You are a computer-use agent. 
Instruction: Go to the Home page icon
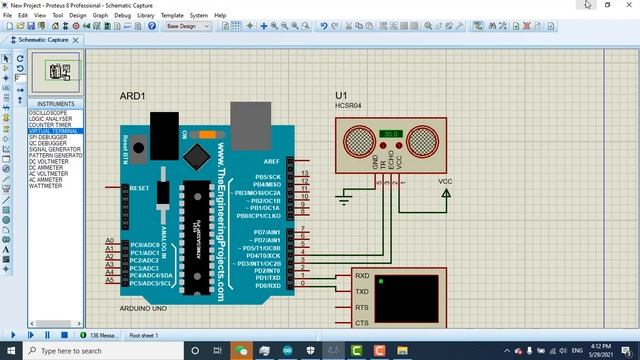coord(55,26)
